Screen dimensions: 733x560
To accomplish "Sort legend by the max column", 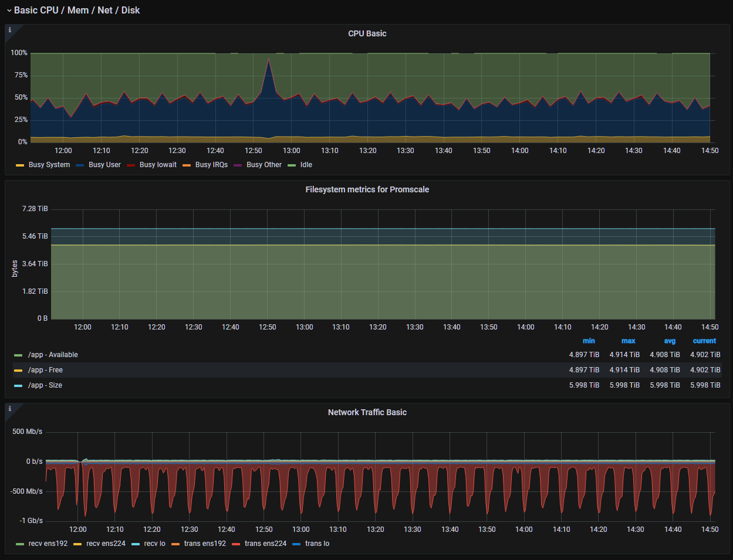I will click(x=628, y=341).
